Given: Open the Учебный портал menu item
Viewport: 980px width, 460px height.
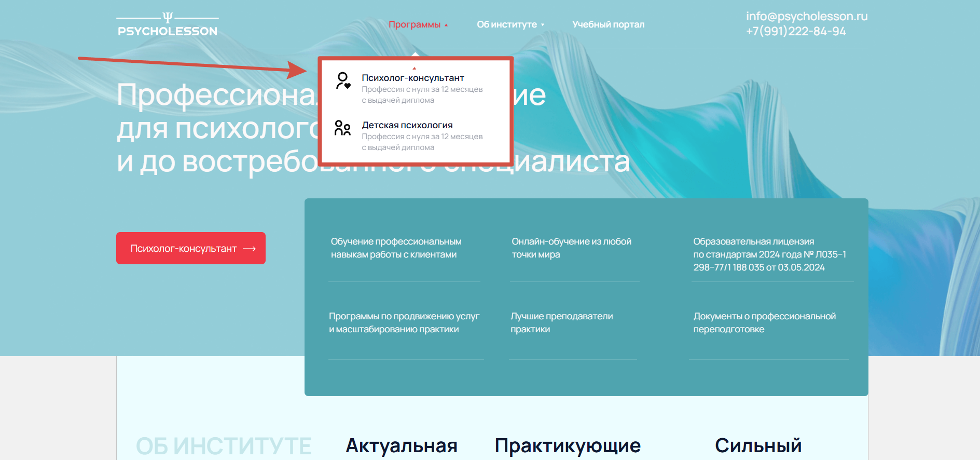Looking at the screenshot, I should (x=608, y=24).
